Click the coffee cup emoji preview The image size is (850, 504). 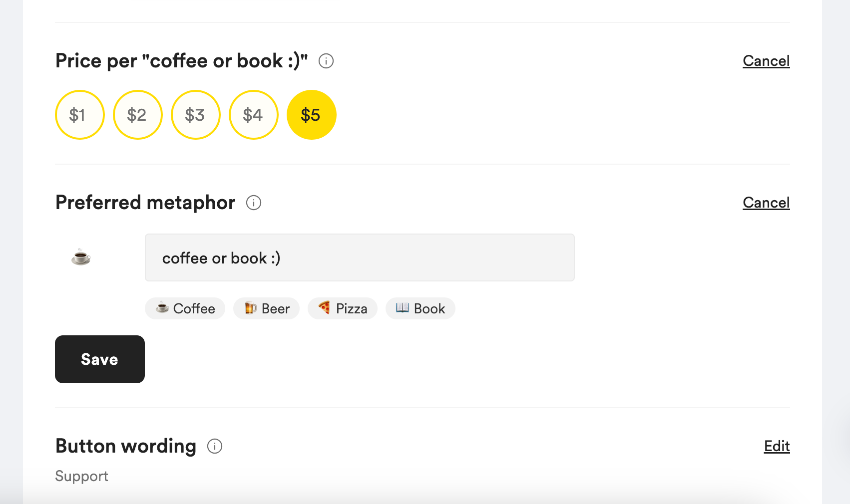point(80,257)
